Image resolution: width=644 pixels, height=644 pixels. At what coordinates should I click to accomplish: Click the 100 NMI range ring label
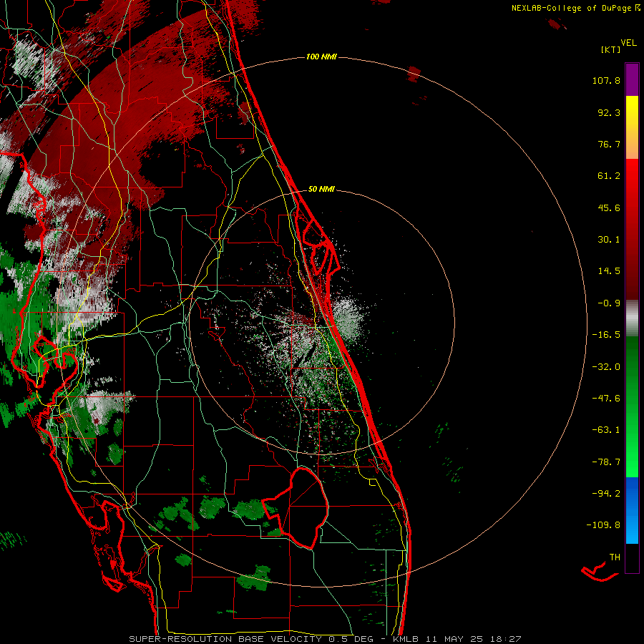321,57
